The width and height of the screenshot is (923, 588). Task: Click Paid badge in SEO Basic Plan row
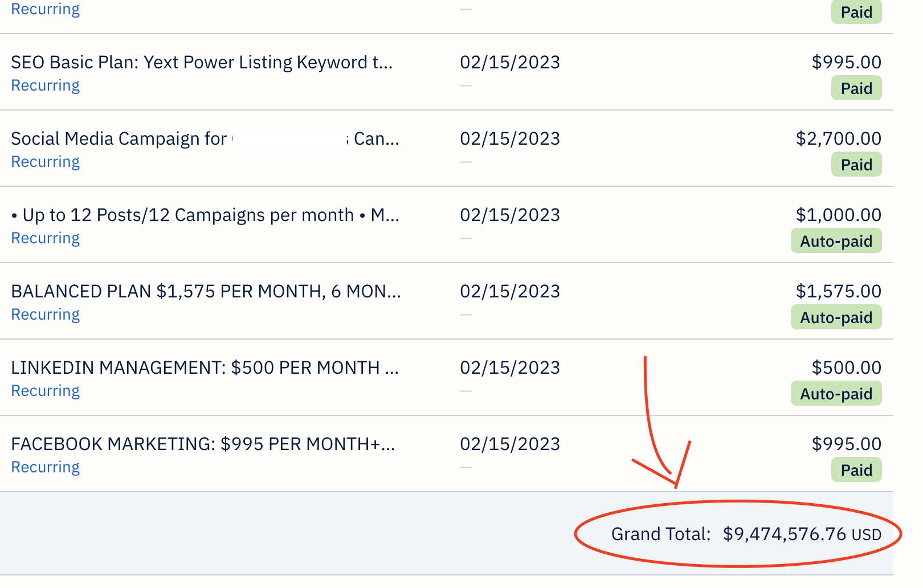point(856,89)
